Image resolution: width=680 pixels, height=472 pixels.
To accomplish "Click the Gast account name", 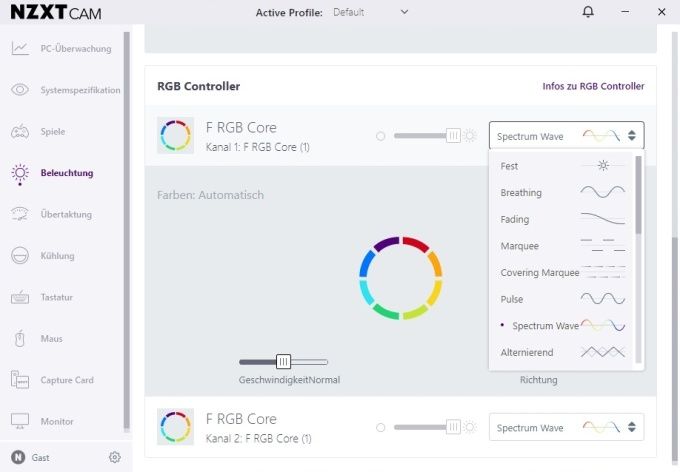I will click(40, 458).
